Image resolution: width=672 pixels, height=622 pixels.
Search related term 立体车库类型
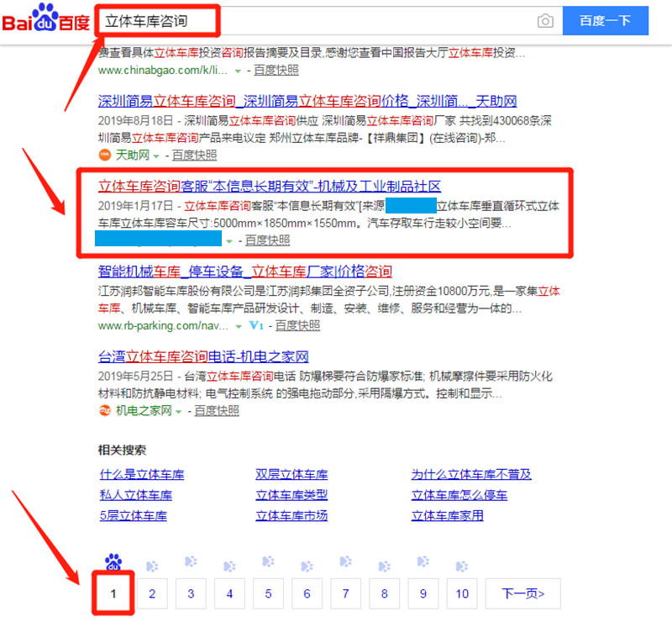[x=291, y=495]
